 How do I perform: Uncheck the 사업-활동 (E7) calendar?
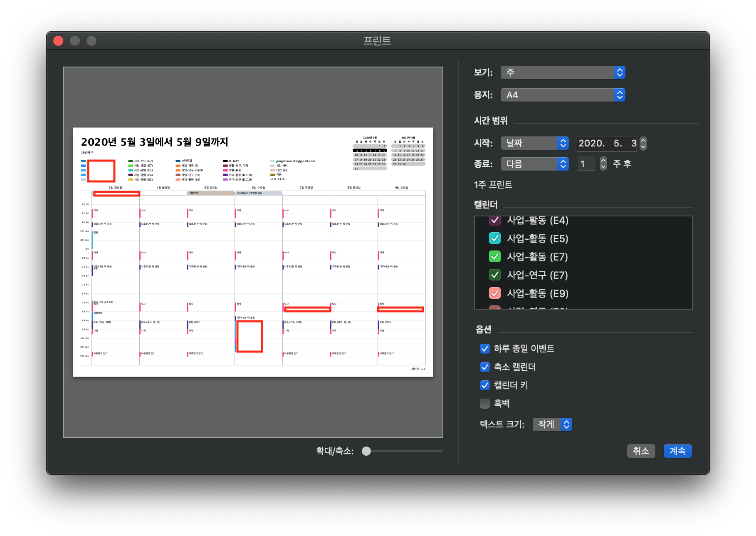coord(495,257)
